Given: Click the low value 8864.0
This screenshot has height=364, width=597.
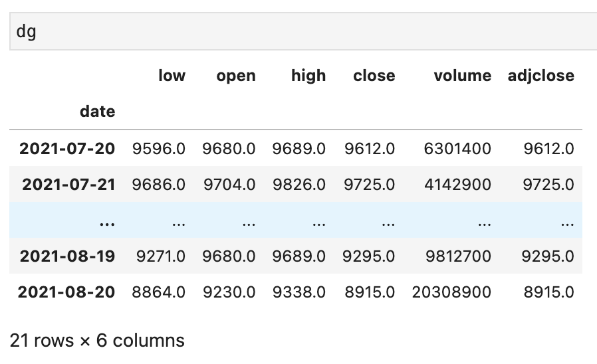Looking at the screenshot, I should coord(159,292).
